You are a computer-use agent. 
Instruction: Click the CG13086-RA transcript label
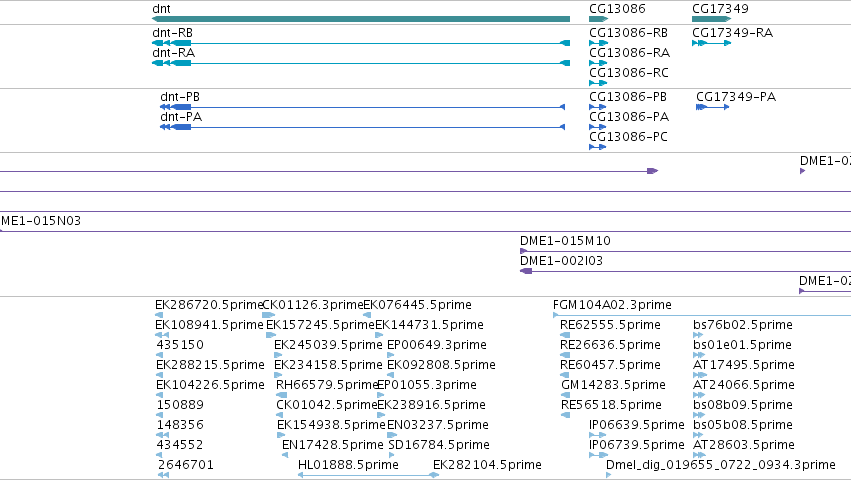(x=630, y=53)
